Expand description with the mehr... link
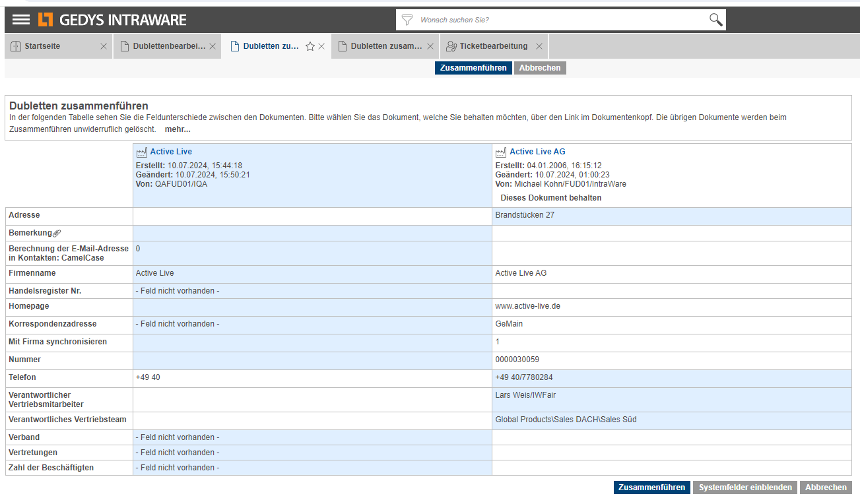Image resolution: width=860 pixels, height=504 pixels. 178,129
